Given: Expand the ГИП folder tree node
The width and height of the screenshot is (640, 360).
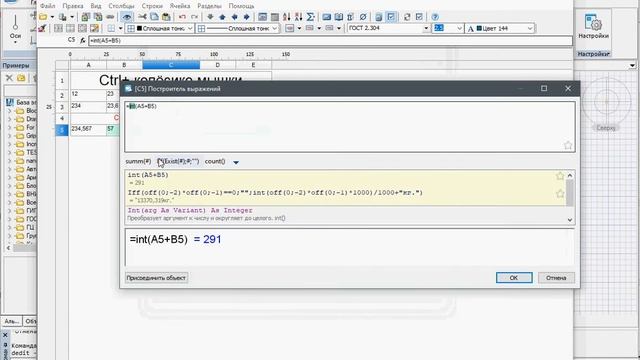Looking at the screenshot, I should tap(9, 211).
